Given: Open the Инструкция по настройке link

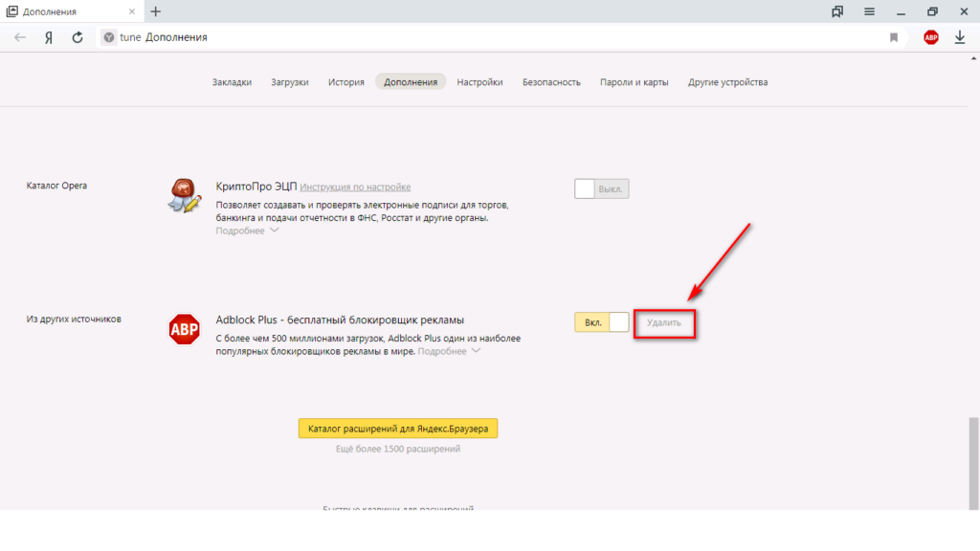Looking at the screenshot, I should 355,187.
